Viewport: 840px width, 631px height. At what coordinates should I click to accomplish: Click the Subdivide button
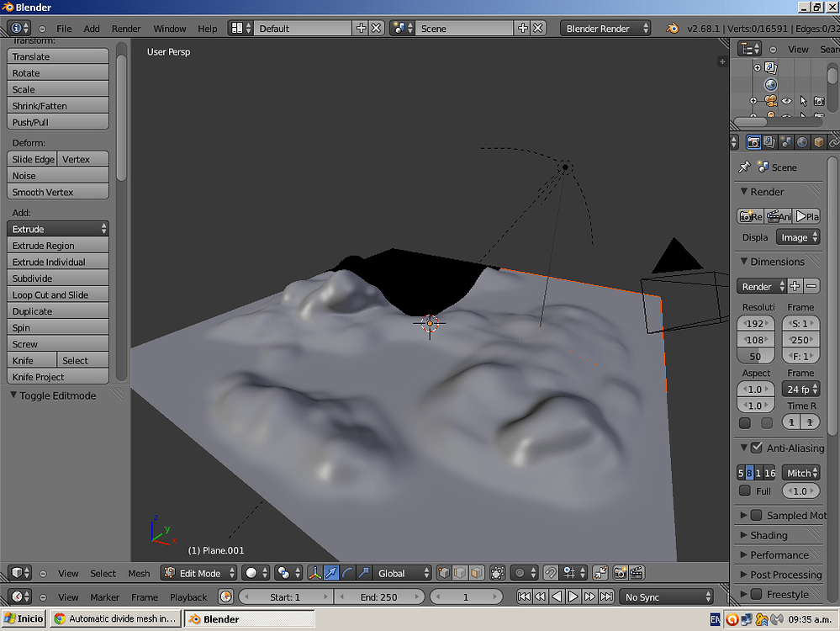[x=58, y=278]
